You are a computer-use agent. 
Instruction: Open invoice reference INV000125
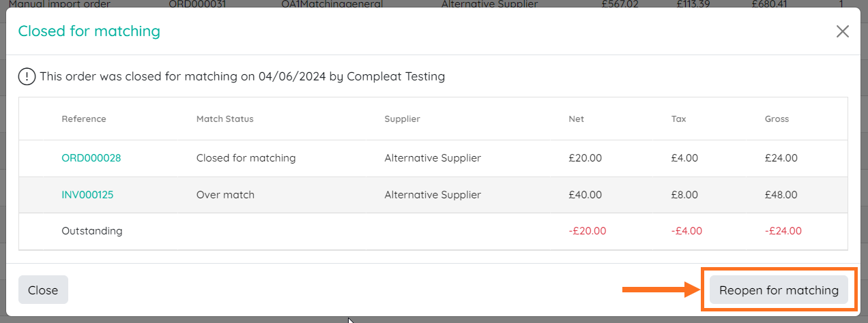tap(87, 195)
